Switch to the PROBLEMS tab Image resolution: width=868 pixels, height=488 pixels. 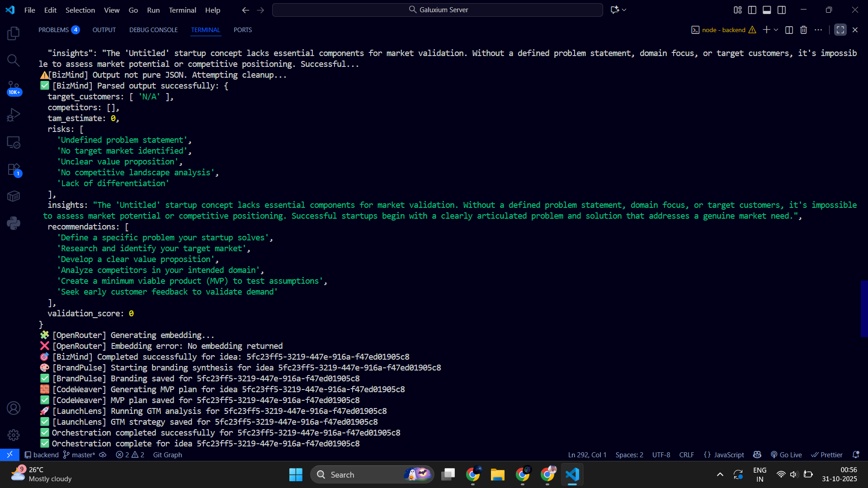tap(54, 30)
